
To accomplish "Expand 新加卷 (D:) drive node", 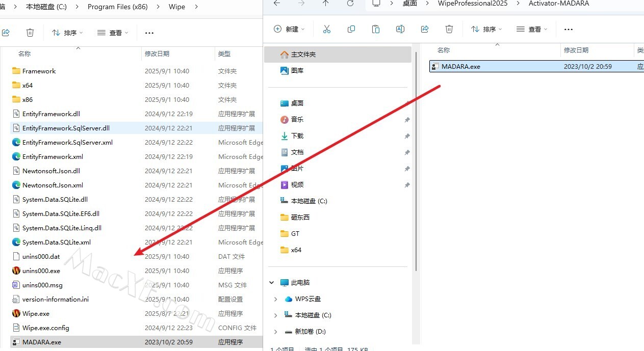I will (276, 332).
